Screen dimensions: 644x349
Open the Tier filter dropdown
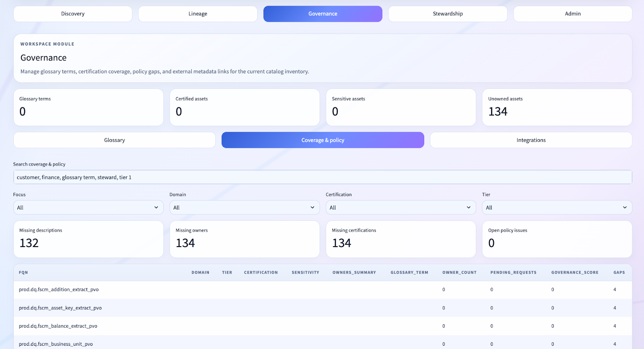[x=557, y=208]
